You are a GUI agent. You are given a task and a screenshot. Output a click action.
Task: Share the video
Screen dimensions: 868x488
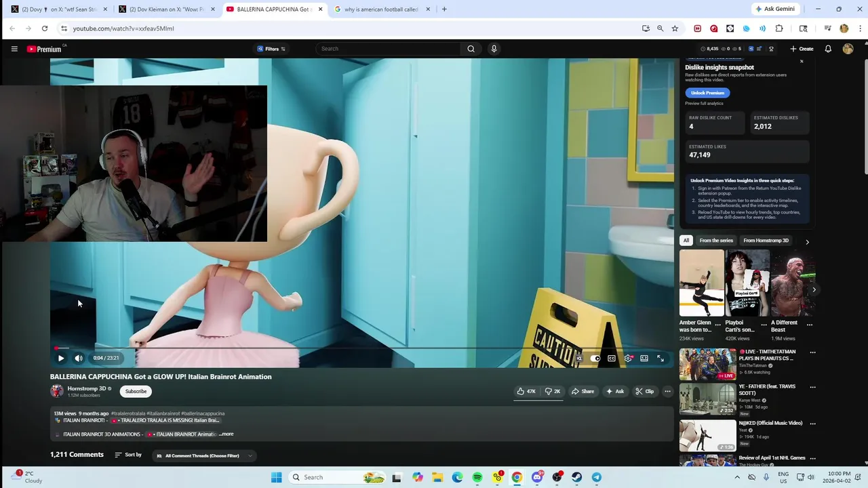[583, 391]
